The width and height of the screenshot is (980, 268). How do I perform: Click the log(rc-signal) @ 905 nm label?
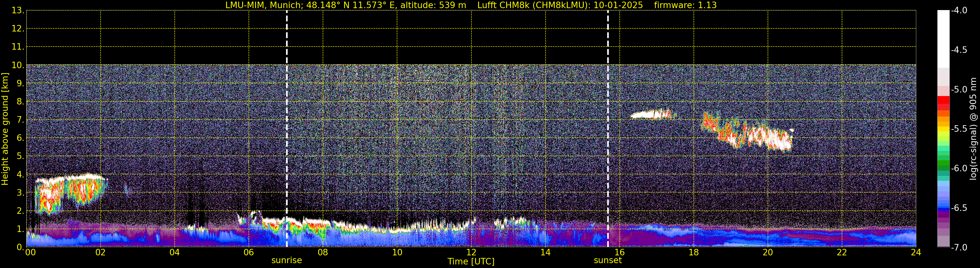[973, 129]
